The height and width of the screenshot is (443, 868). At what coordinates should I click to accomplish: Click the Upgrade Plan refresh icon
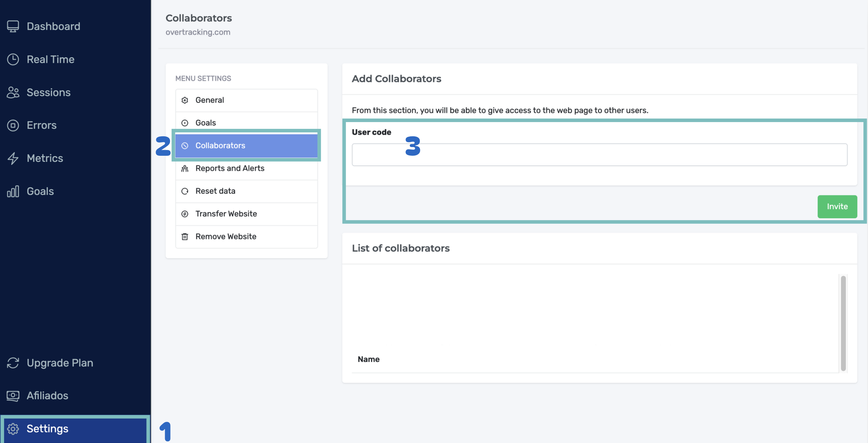point(13,363)
